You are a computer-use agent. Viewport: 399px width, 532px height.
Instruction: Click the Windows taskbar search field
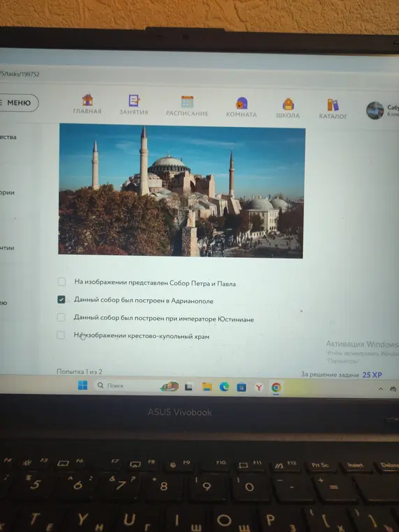click(128, 386)
